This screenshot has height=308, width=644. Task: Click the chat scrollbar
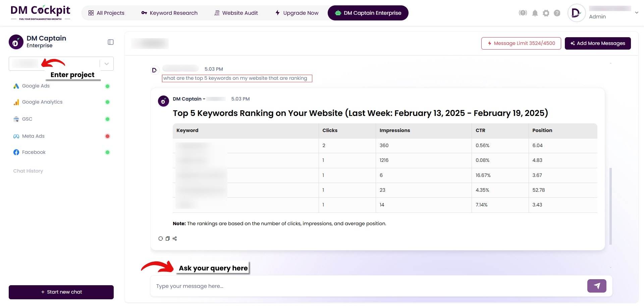(x=610, y=206)
